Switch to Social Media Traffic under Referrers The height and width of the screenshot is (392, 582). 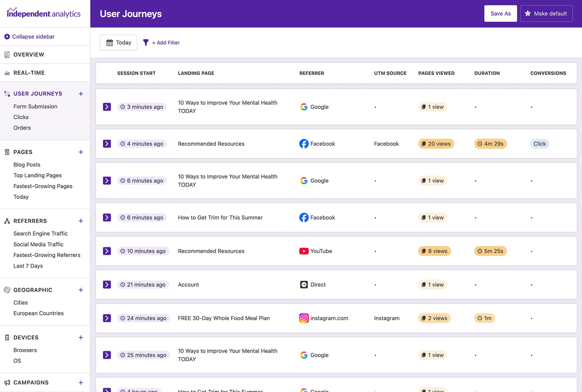tap(38, 244)
